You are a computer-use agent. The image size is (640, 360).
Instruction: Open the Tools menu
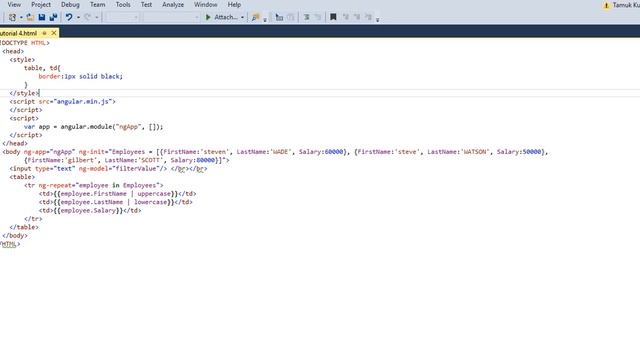123,4
